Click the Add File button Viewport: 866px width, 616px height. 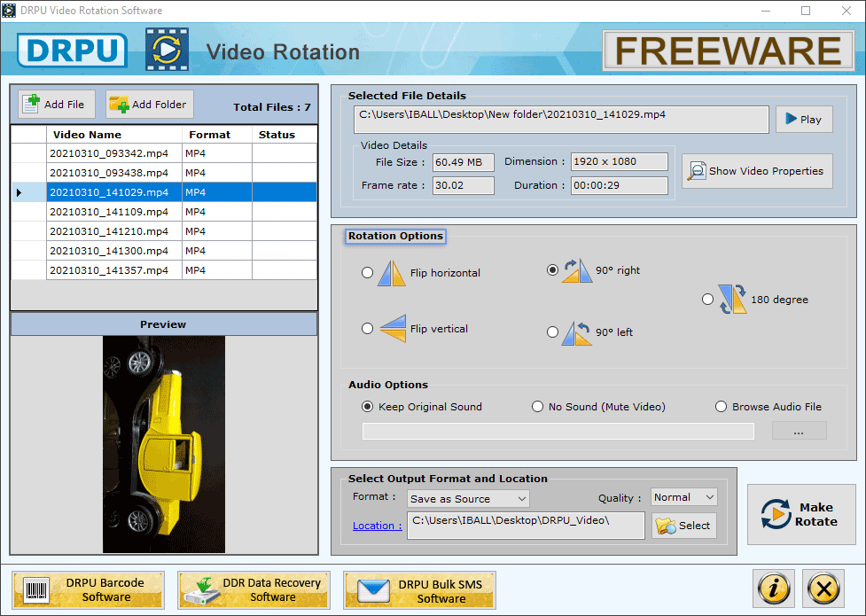click(x=57, y=104)
